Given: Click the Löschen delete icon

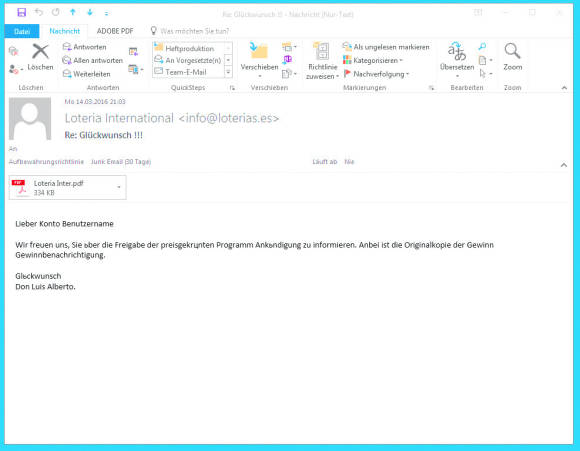Looking at the screenshot, I should click(40, 51).
